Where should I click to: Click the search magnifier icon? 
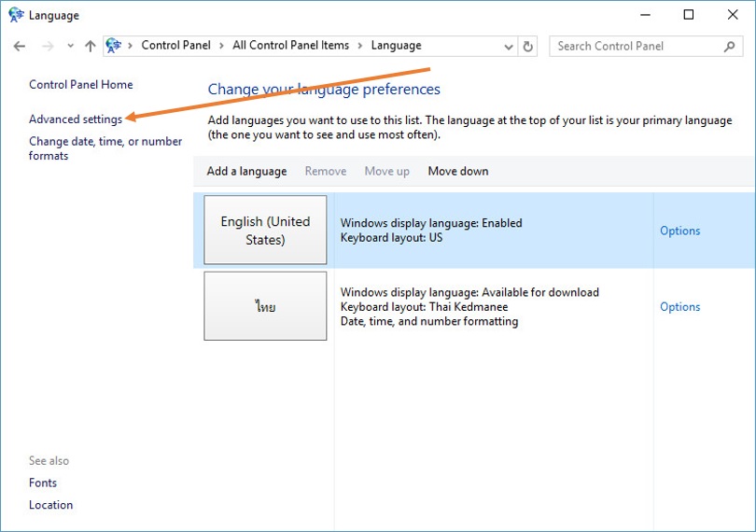pyautogui.click(x=730, y=46)
